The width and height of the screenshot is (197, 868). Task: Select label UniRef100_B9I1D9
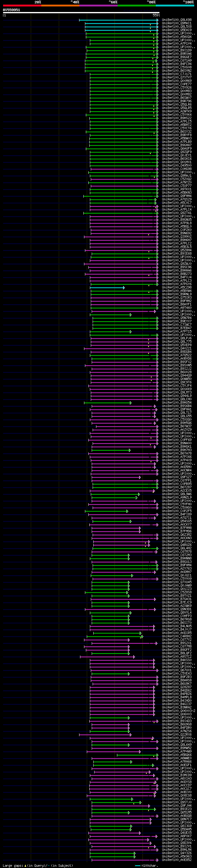pyautogui.click(x=176, y=50)
